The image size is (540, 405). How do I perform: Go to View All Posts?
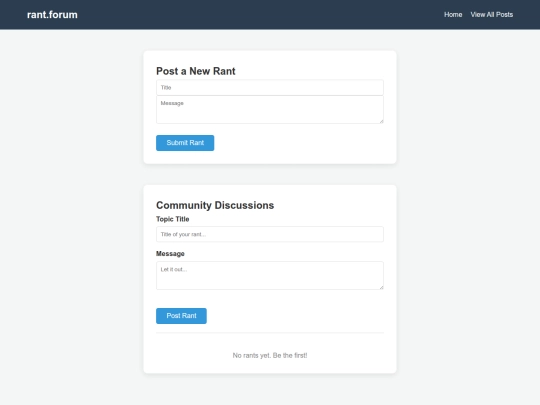tap(491, 15)
